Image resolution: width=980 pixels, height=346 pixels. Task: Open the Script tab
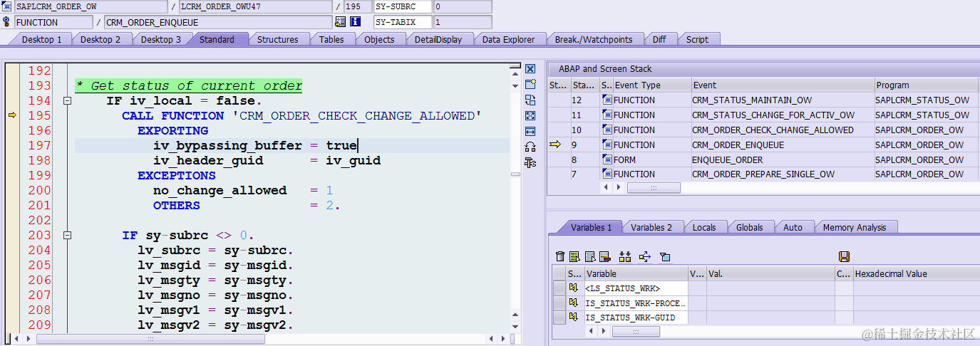(697, 40)
